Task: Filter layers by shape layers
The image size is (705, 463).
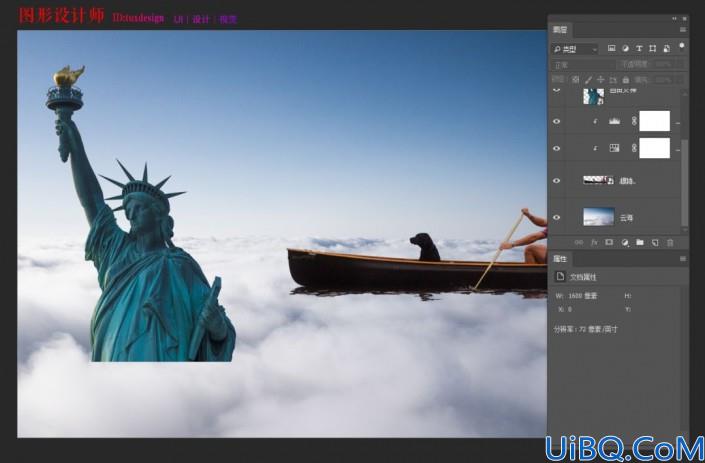Action: [x=652, y=49]
